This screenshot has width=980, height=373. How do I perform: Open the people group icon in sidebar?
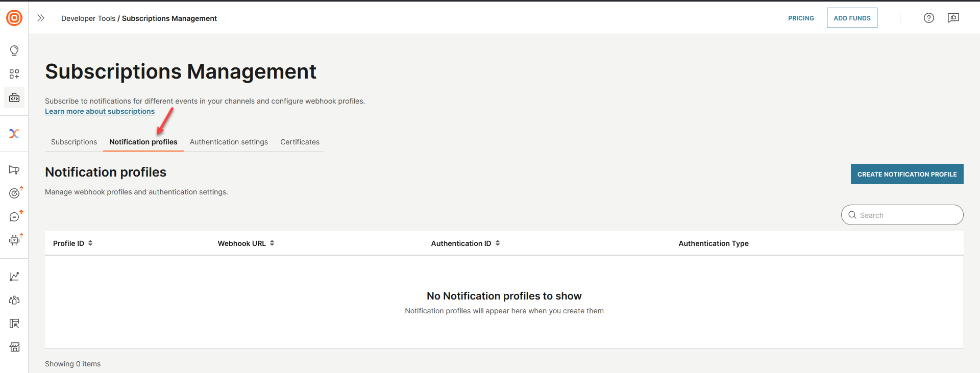(14, 300)
